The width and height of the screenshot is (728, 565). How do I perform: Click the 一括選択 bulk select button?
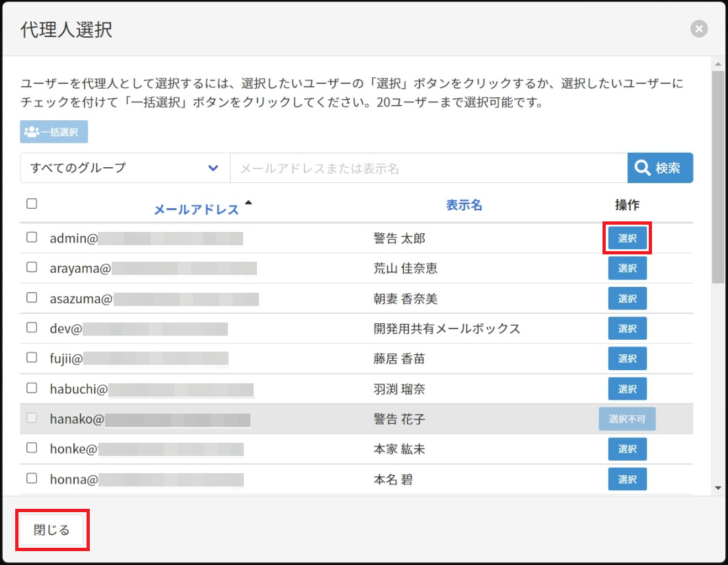[x=54, y=132]
